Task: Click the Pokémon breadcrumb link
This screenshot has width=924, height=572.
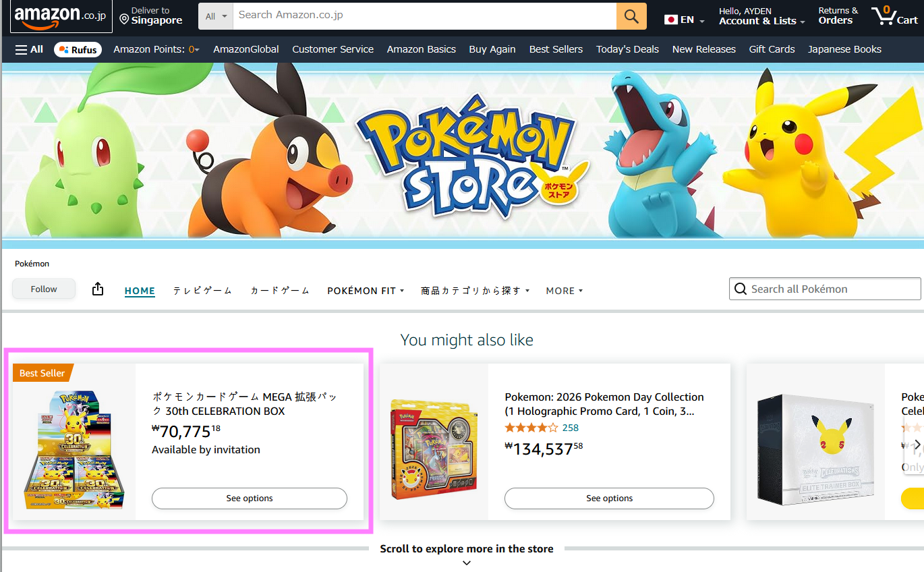Action: pyautogui.click(x=32, y=264)
